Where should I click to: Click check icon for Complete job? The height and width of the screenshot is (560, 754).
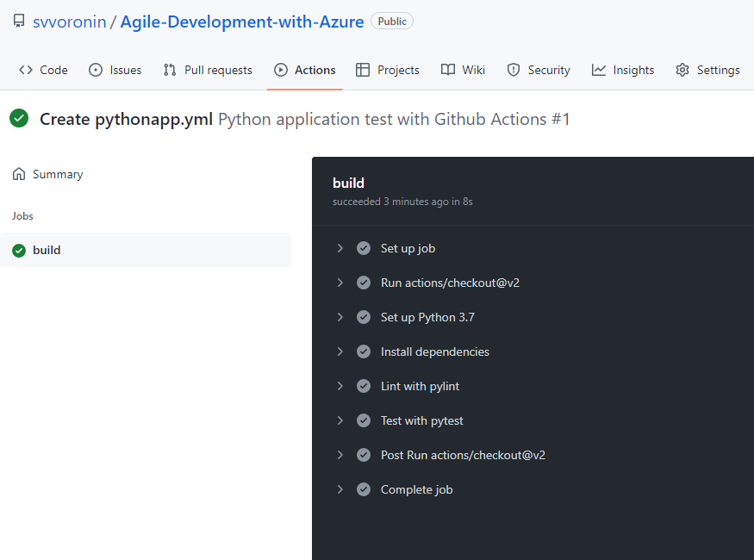coord(364,489)
